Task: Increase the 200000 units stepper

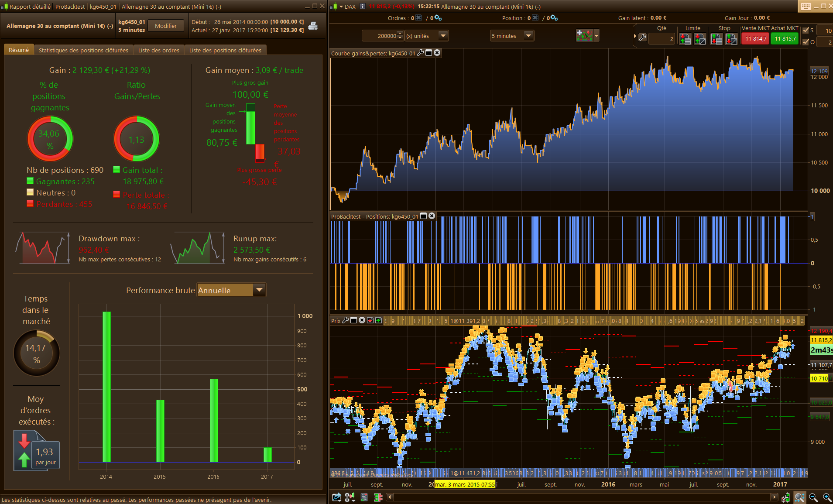Action: 400,34
